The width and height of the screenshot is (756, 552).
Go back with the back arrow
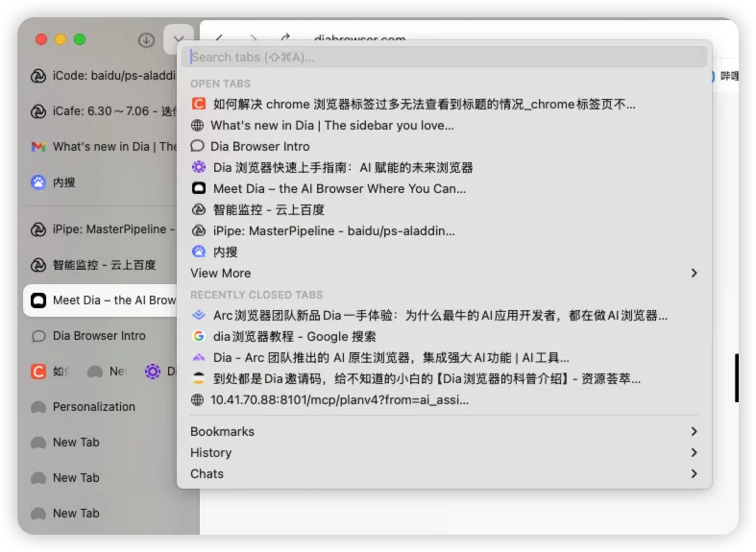[219, 37]
